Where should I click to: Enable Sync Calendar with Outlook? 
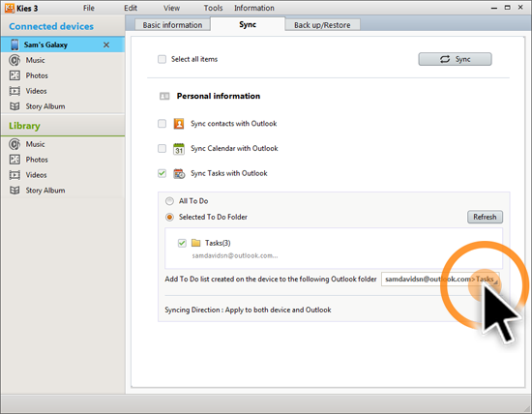coord(162,148)
